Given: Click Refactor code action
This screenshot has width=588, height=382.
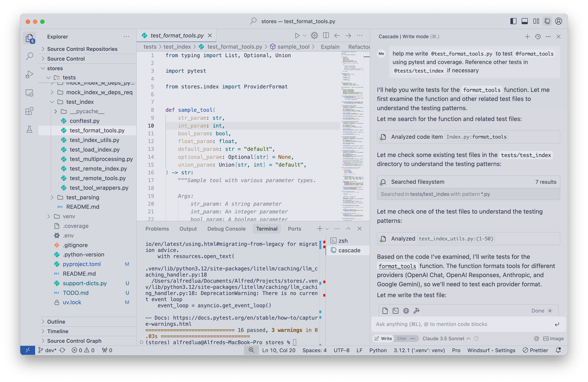Looking at the screenshot, I should (x=359, y=47).
